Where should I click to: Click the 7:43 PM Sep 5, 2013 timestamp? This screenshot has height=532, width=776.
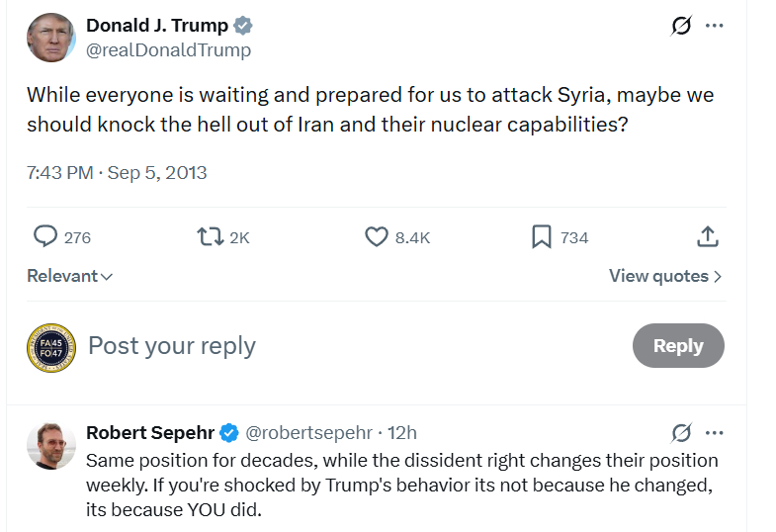pos(117,172)
